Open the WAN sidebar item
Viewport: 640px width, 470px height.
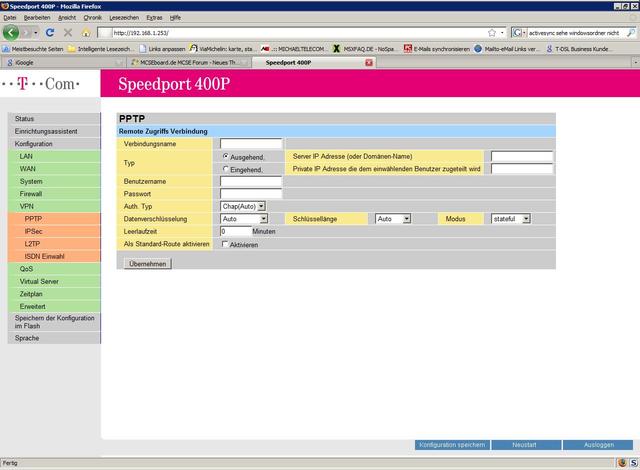(x=54, y=169)
